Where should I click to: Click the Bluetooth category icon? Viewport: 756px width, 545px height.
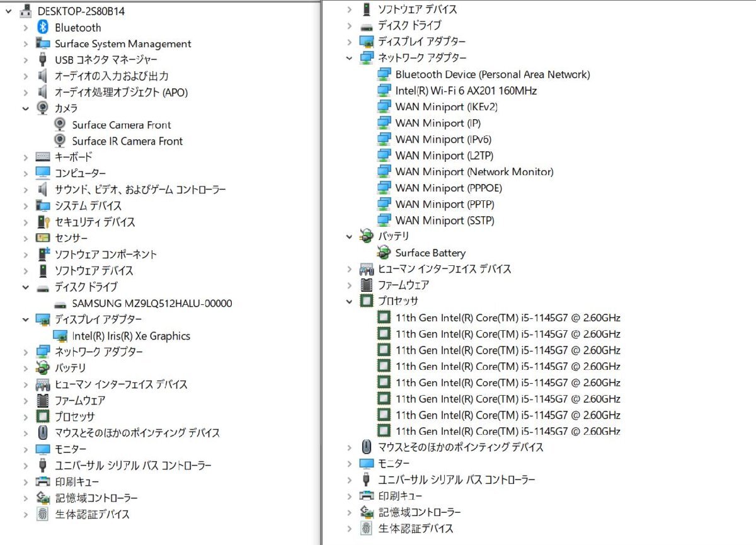(43, 27)
